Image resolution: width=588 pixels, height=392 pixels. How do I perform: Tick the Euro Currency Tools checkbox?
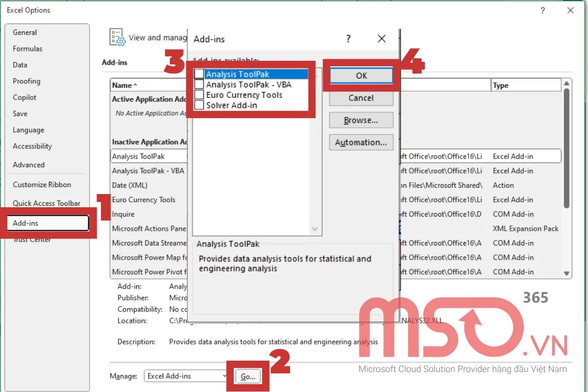pos(198,95)
